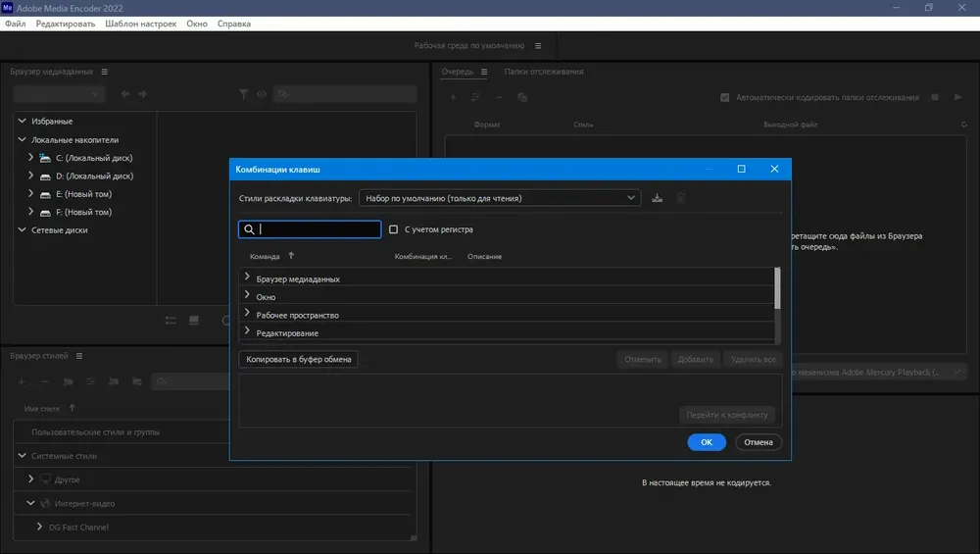Go forward in the media browser
This screenshot has height=554, width=980.
142,94
